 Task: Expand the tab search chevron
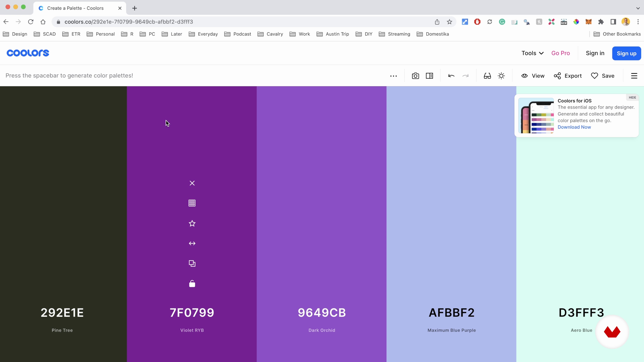tap(638, 8)
